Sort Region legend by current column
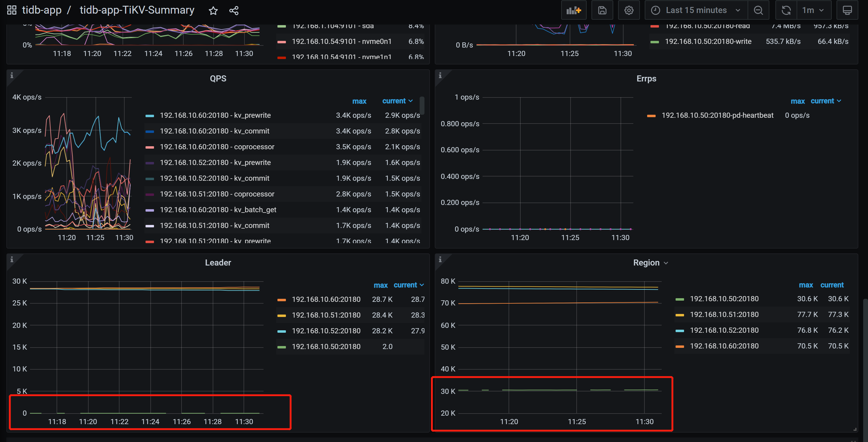Screen dimensions: 868x442 pyautogui.click(x=832, y=285)
